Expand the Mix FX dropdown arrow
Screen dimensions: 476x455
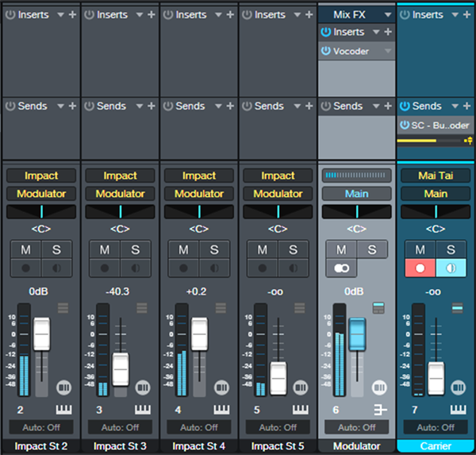pos(388,14)
